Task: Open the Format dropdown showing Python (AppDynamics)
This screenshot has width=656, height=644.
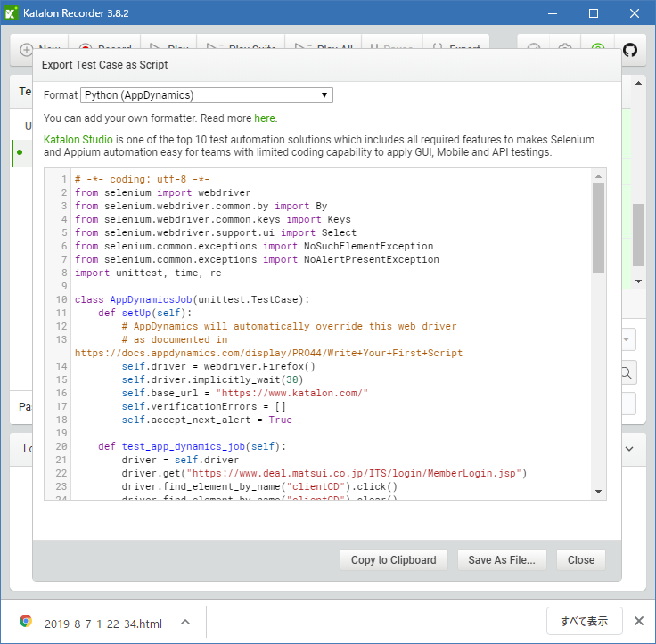Action: 207,95
